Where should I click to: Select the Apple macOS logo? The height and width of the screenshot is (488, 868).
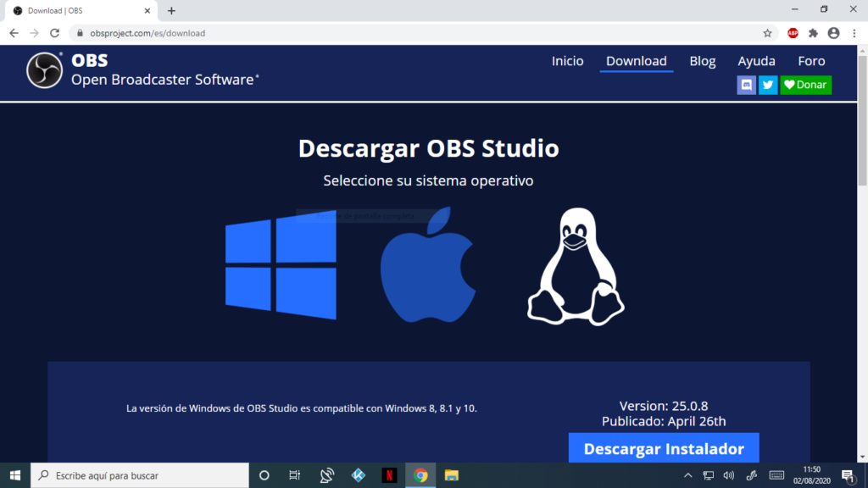(427, 264)
